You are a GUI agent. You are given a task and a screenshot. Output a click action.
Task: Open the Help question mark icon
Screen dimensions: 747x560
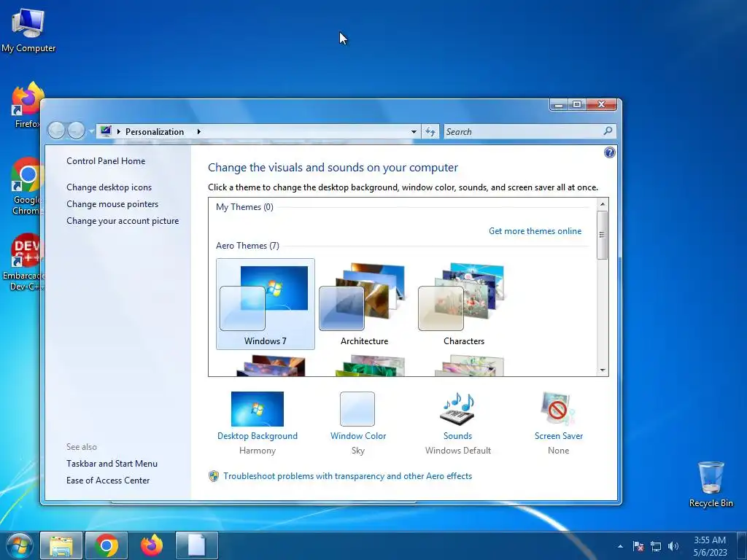pos(609,152)
